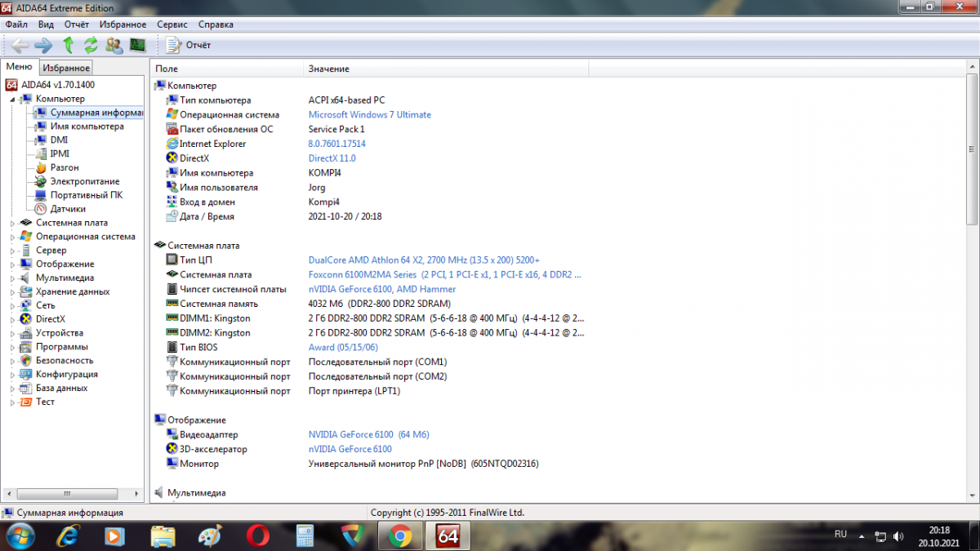Click the green Refresh toolbar icon
This screenshot has width=980, height=551.
(x=91, y=45)
